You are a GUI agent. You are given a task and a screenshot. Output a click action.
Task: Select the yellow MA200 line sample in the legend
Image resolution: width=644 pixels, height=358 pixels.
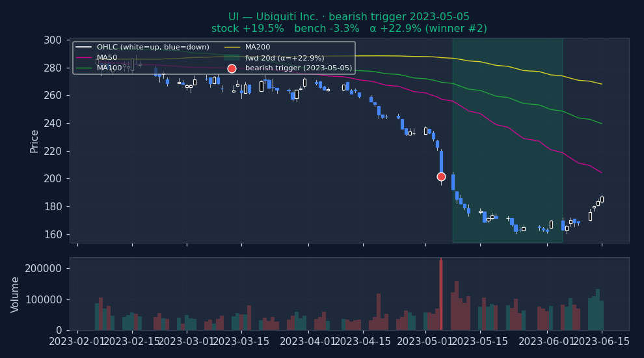click(x=232, y=48)
